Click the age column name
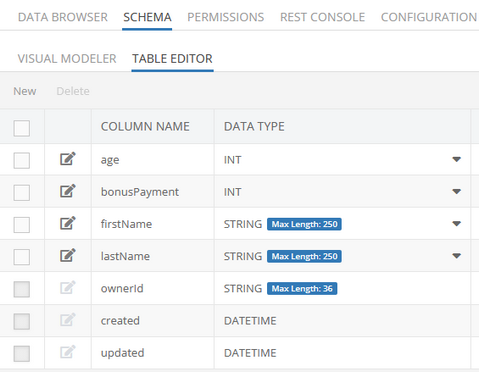The width and height of the screenshot is (479, 372). pyautogui.click(x=110, y=160)
